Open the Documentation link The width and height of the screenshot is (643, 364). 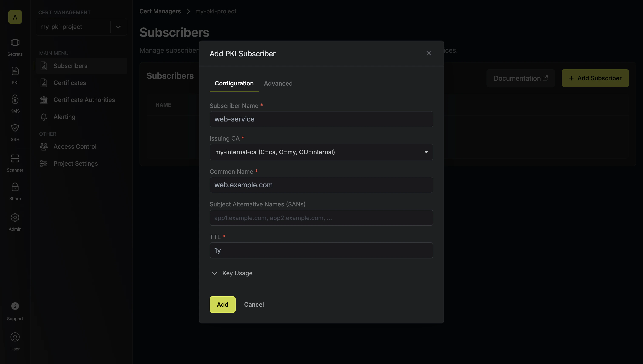coord(521,78)
